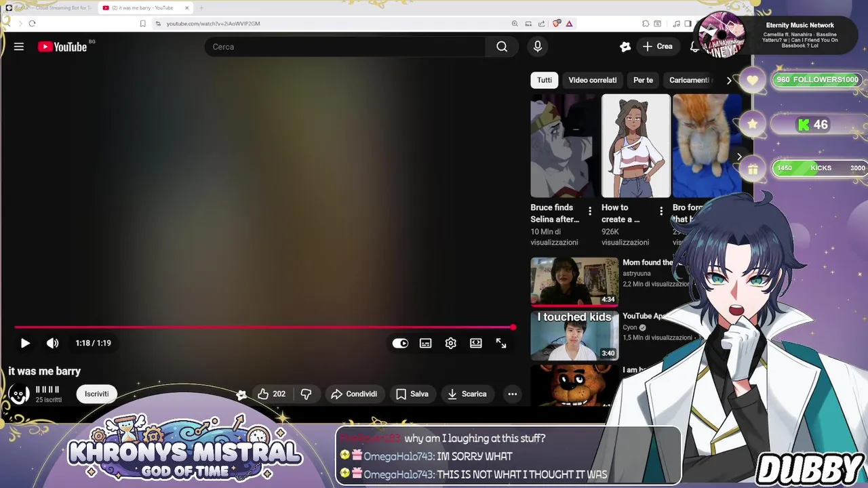Click the star icon in stream overlay
Viewport: 868px width, 488px height.
[753, 124]
